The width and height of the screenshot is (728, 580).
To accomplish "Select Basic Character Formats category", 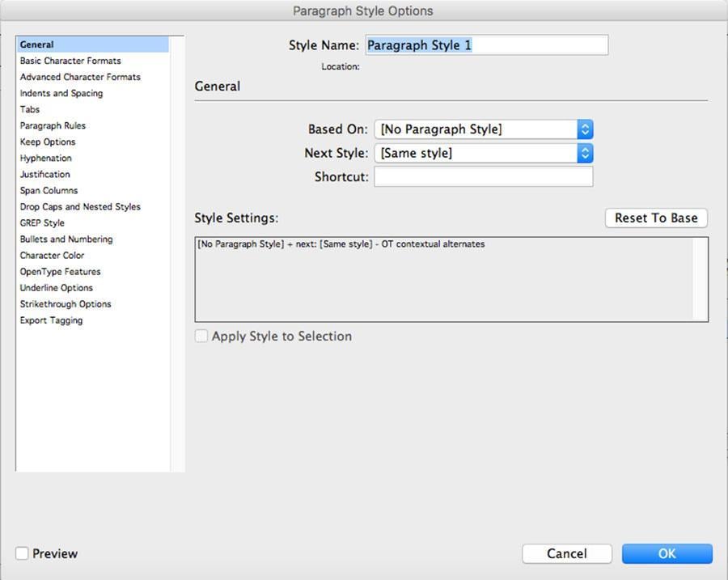I will (70, 61).
